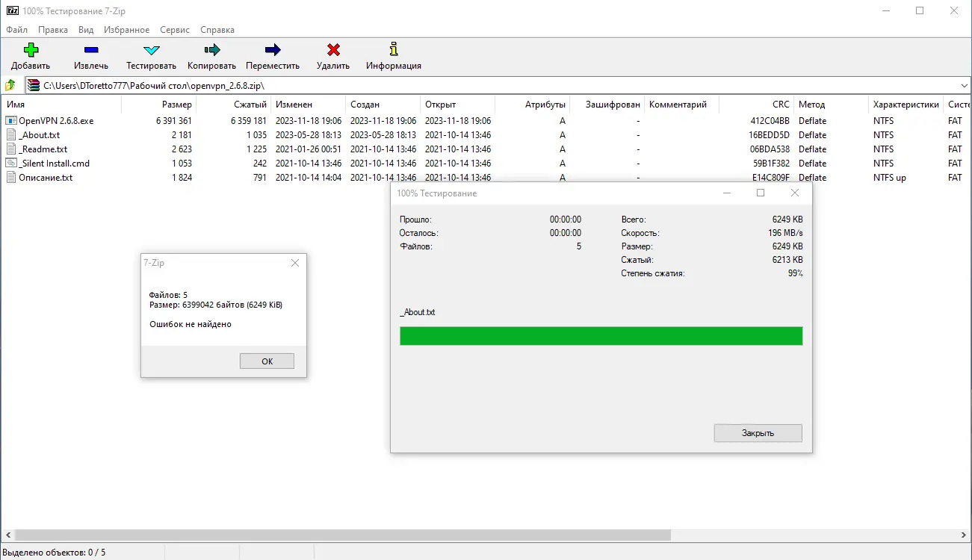Expand the address path dropdown arrow

click(963, 85)
